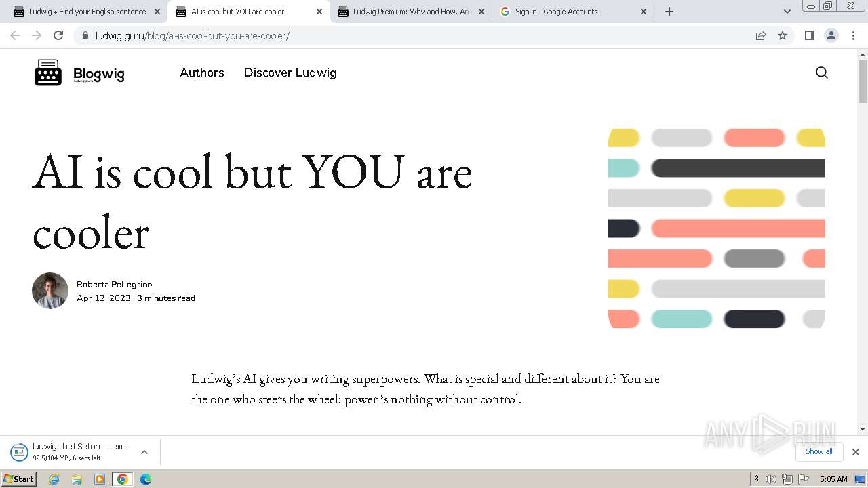Image resolution: width=868 pixels, height=488 pixels.
Task: Close the 'AI is cool but YOU are cooler' tab
Action: (x=319, y=12)
